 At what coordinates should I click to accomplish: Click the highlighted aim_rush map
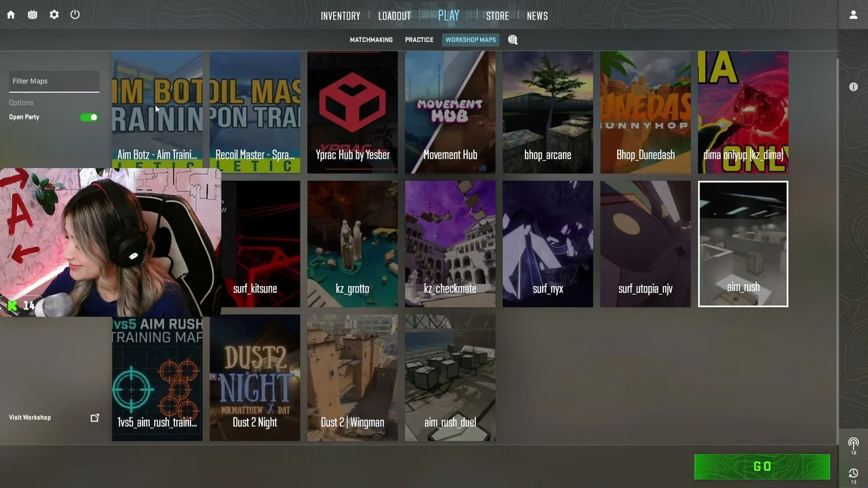coord(743,244)
